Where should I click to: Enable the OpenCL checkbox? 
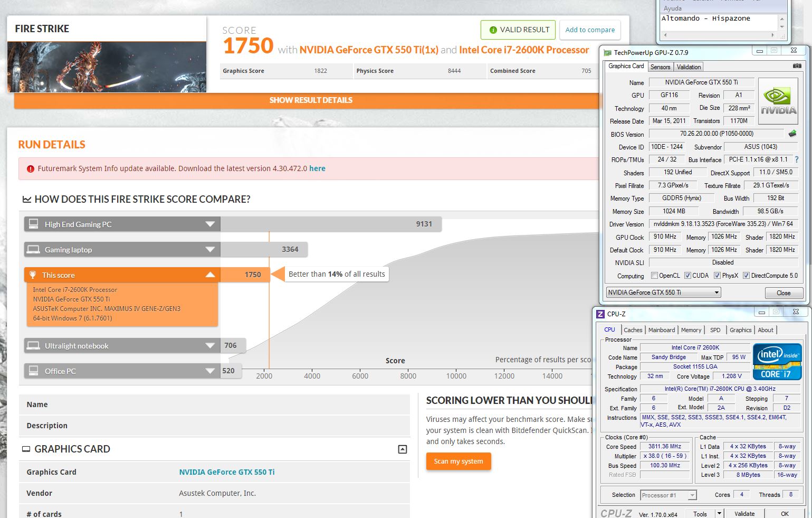tap(654, 276)
